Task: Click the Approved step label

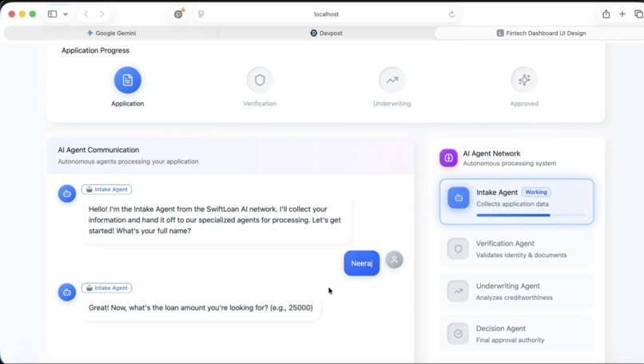Action: (524, 104)
